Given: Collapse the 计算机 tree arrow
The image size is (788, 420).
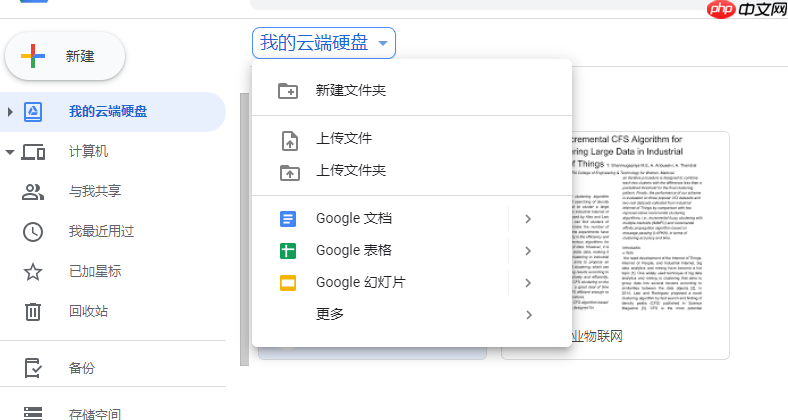Looking at the screenshot, I should [10, 152].
